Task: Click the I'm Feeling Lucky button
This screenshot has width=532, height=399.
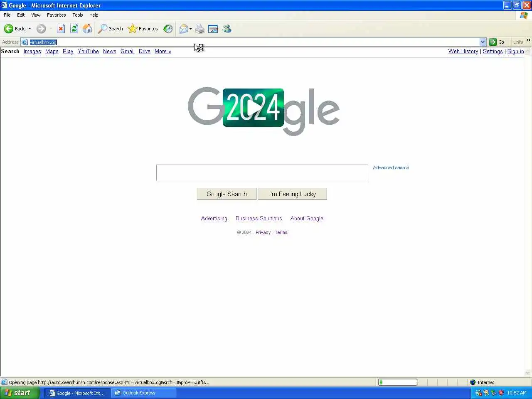Action: pyautogui.click(x=293, y=194)
